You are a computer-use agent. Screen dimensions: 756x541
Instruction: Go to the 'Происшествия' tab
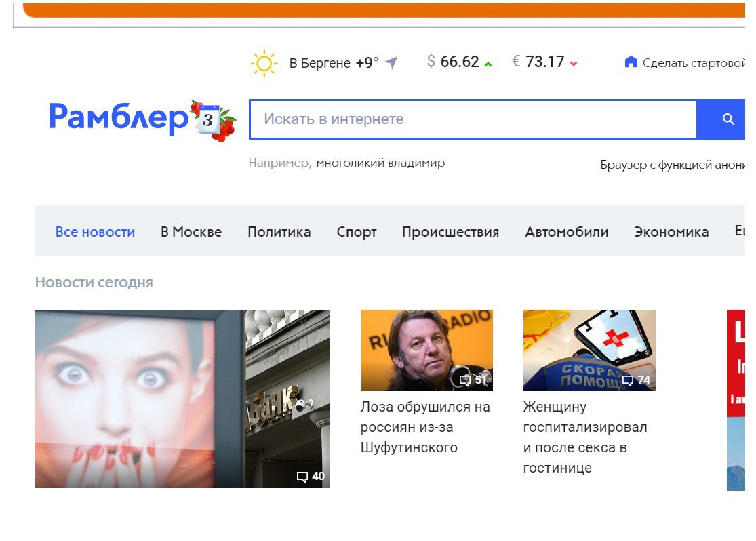coord(451,232)
